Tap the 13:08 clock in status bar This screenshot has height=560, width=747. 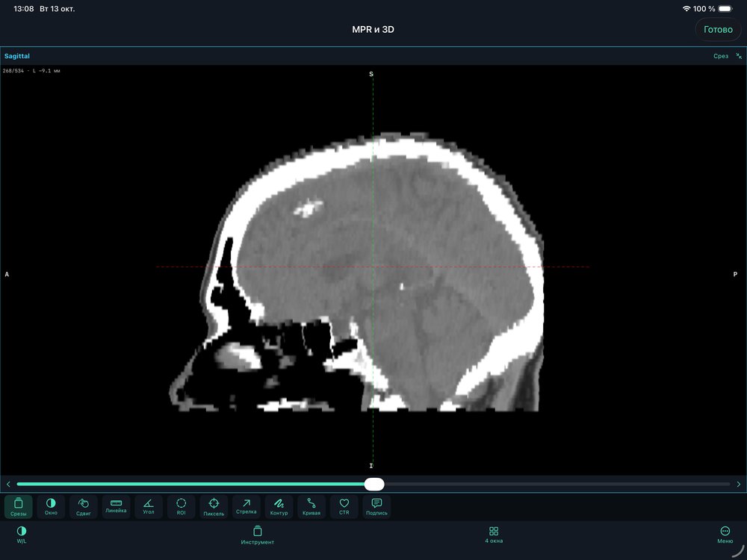(x=23, y=8)
